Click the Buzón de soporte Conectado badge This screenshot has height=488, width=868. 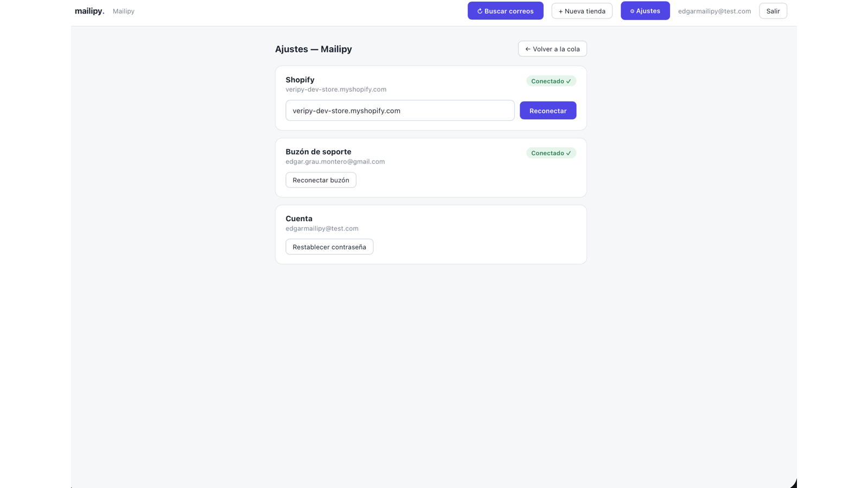click(x=551, y=153)
